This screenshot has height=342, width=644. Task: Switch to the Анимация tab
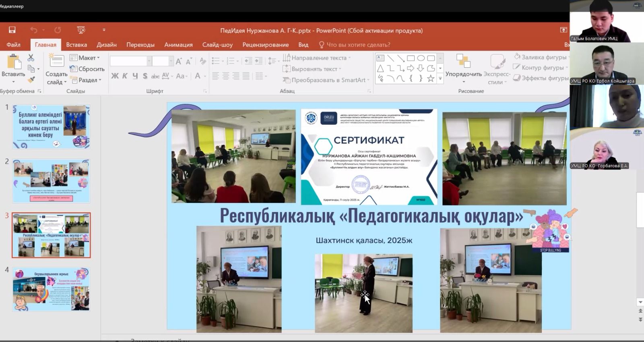[178, 45]
